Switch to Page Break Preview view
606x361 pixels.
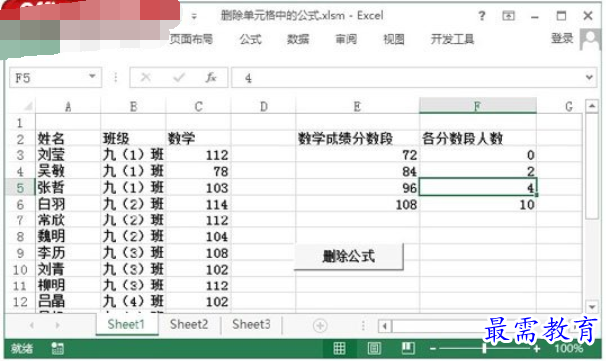(x=408, y=349)
